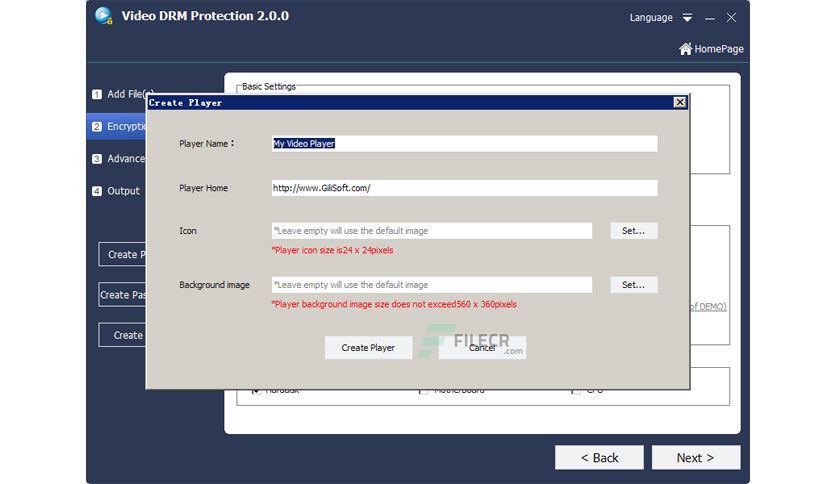Open the Language dropdown arrow
Viewport: 836px width, 484px height.
687,18
